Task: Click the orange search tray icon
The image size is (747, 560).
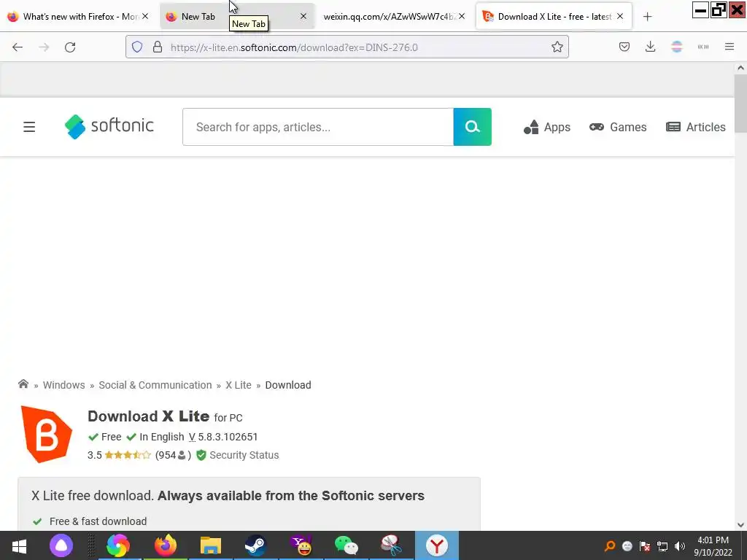Action: pyautogui.click(x=610, y=546)
